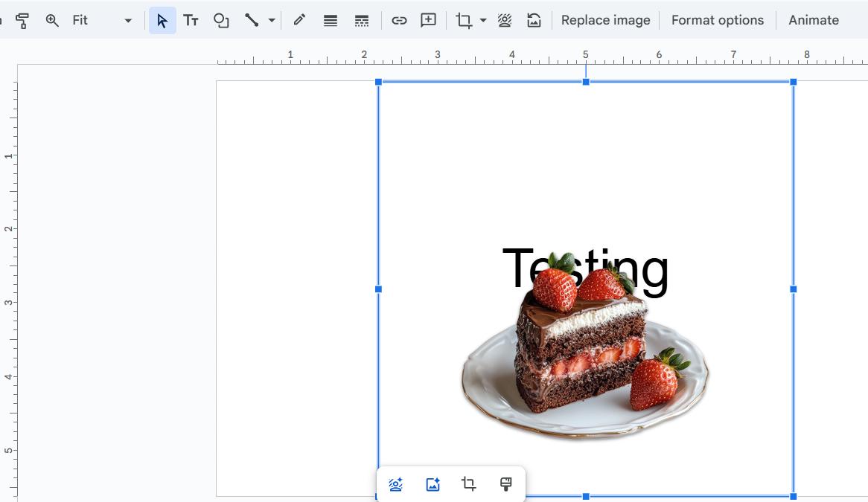
Task: Select the Paint format roller icon
Action: point(22,21)
